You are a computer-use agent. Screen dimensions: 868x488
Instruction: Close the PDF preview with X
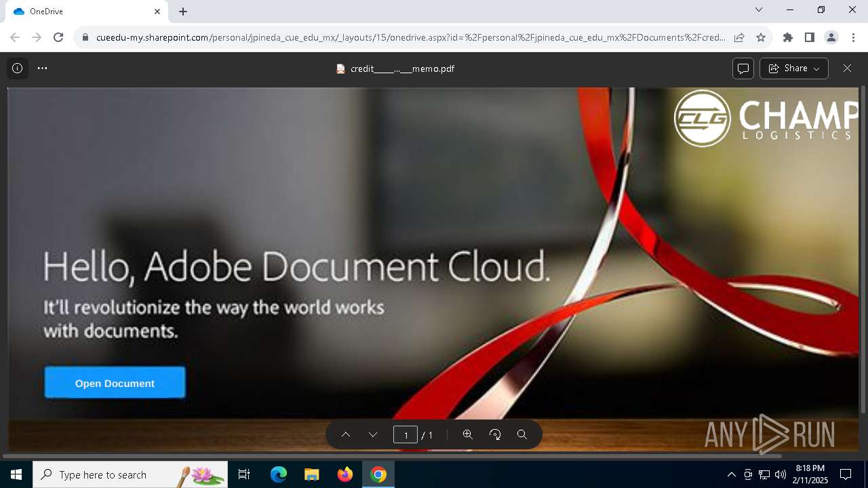coord(847,68)
